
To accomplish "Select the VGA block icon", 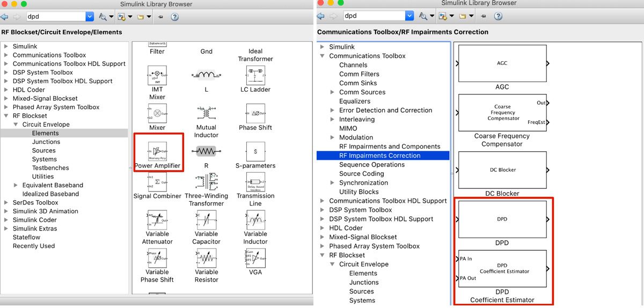I will (x=255, y=258).
